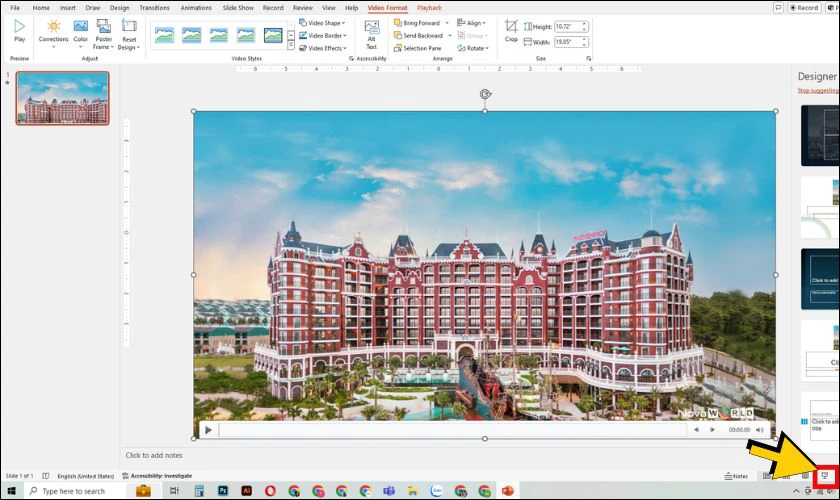Open the Selection Pane
Viewport: 840px width, 500px height.
pyautogui.click(x=418, y=48)
